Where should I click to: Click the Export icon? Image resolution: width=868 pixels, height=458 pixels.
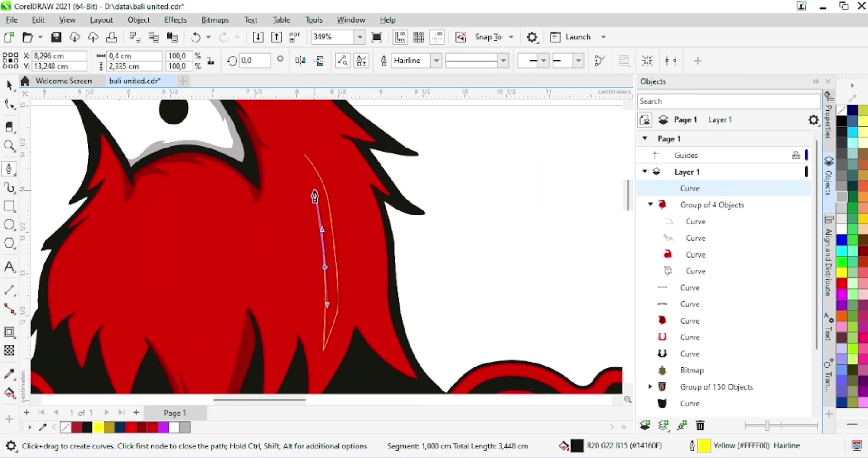(276, 37)
